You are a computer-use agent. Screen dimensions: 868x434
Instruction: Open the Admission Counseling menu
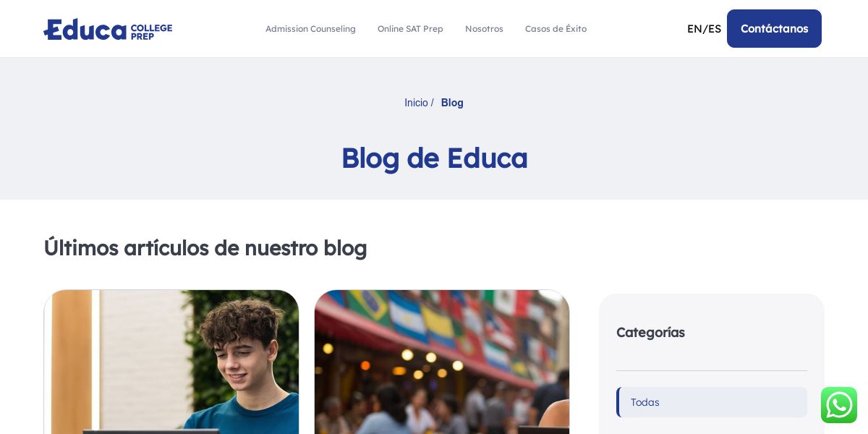(310, 29)
